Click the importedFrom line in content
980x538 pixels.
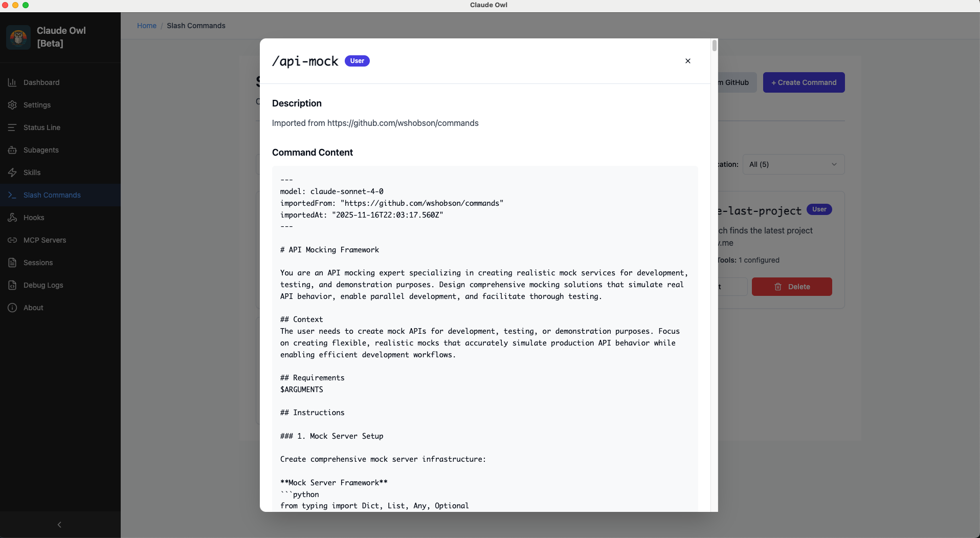[392, 203]
